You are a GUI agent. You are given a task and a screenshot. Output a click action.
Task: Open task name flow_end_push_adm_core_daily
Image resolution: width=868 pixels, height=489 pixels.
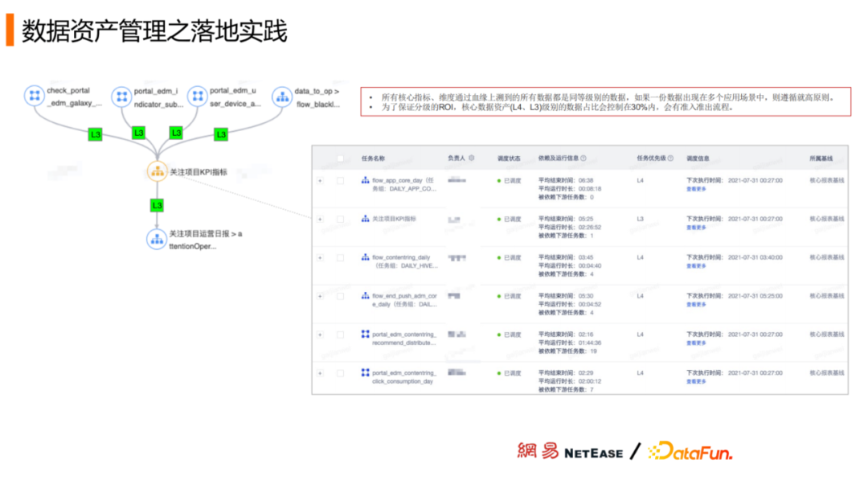pos(404,300)
